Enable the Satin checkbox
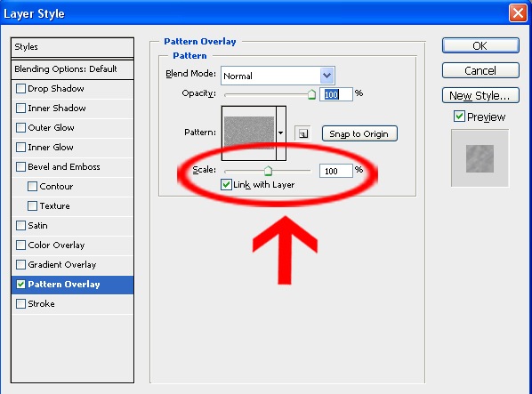The image size is (532, 394). tap(21, 226)
